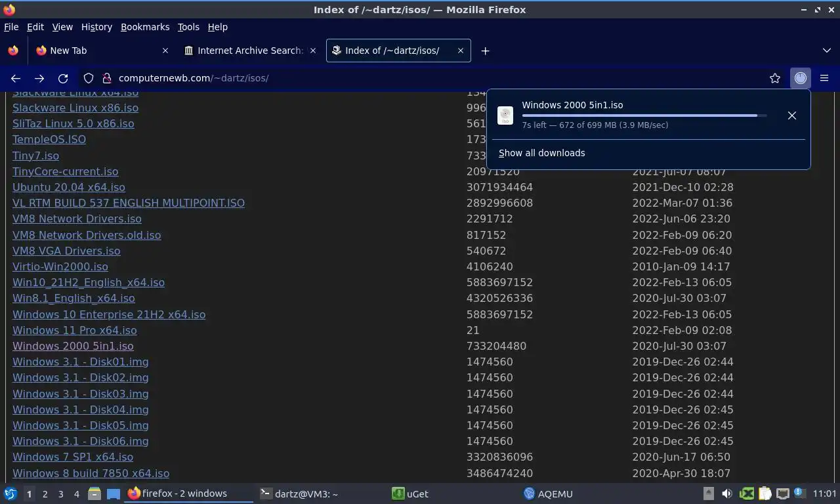Open the TinyCore-current.iso link
Image resolution: width=840 pixels, height=504 pixels.
coord(66,171)
